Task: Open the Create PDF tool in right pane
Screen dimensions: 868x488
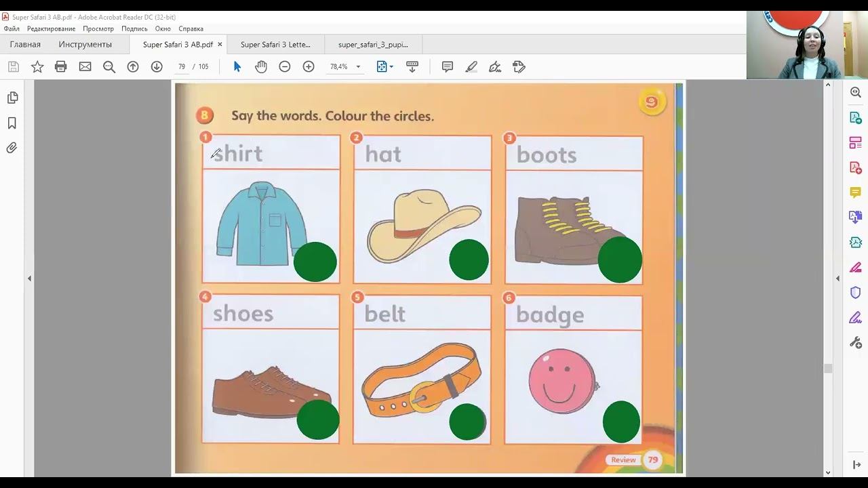Action: point(856,167)
